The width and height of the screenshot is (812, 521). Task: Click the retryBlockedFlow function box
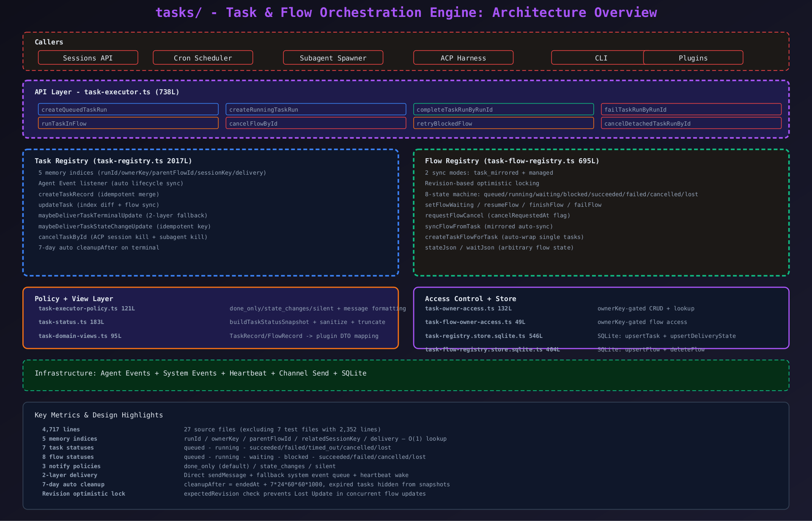pyautogui.click(x=503, y=123)
